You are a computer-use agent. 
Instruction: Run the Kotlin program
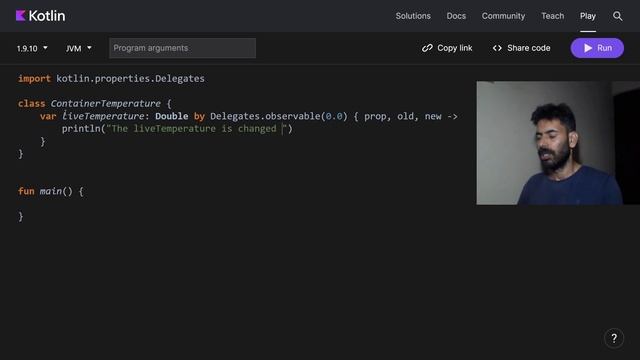pos(597,48)
